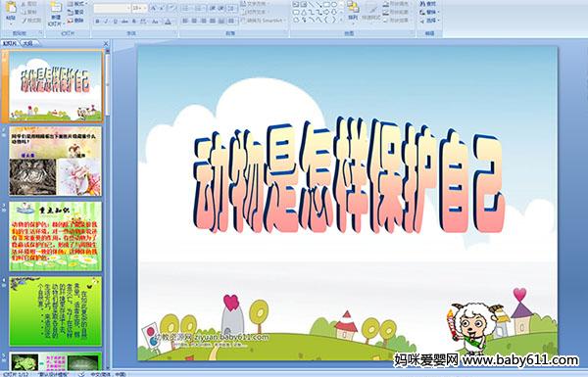The width and height of the screenshot is (588, 377).
Task: Expand the Select (选择) dropdown in editing group
Action: [x=429, y=21]
